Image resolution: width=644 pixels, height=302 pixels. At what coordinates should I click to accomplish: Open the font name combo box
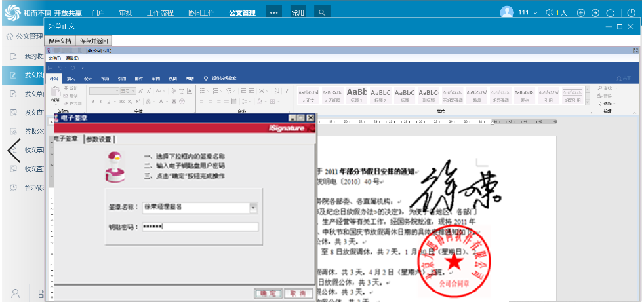(x=104, y=91)
